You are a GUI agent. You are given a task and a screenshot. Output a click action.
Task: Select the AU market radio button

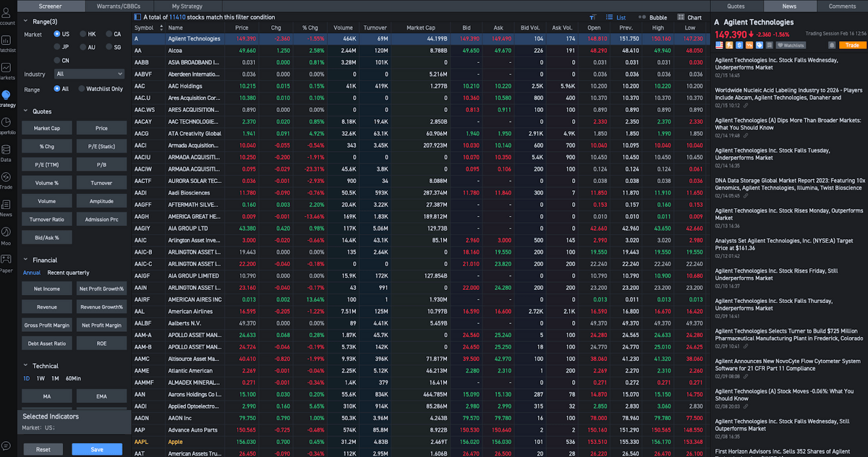82,47
